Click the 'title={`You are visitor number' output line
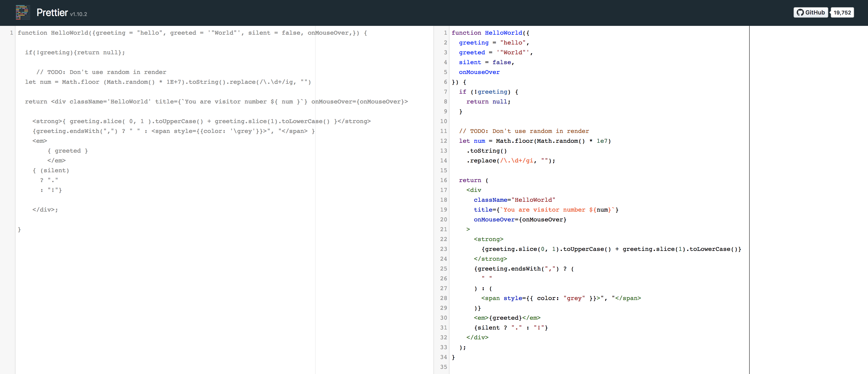Image resolution: width=868 pixels, height=374 pixels. 546,210
